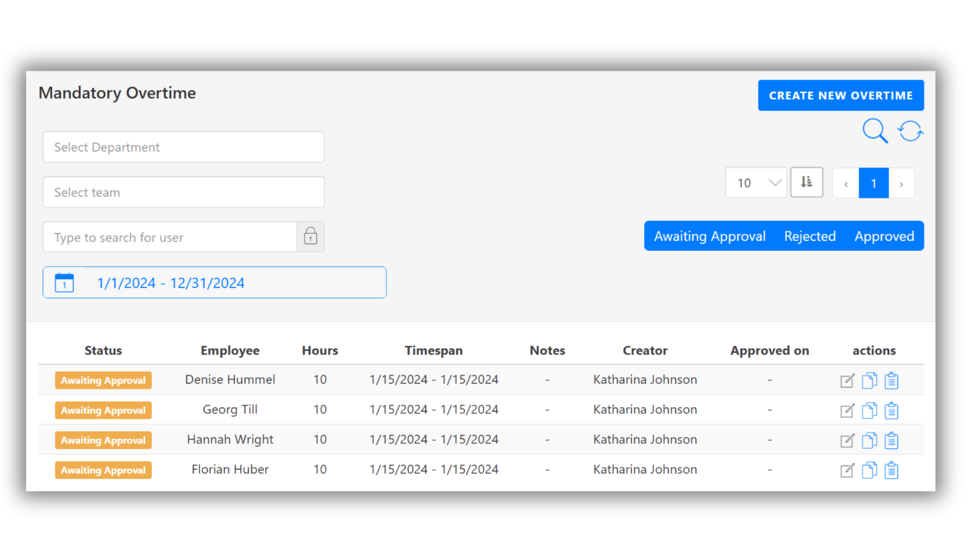Click clipboard icon in Florian Huber's row
971x560 pixels.
pos(891,470)
